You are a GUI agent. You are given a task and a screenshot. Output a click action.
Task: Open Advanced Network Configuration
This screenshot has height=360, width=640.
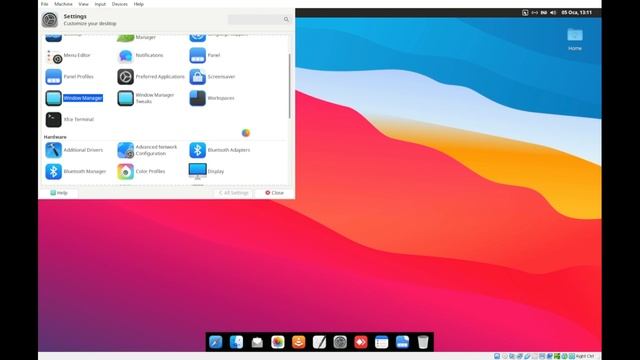pyautogui.click(x=148, y=150)
